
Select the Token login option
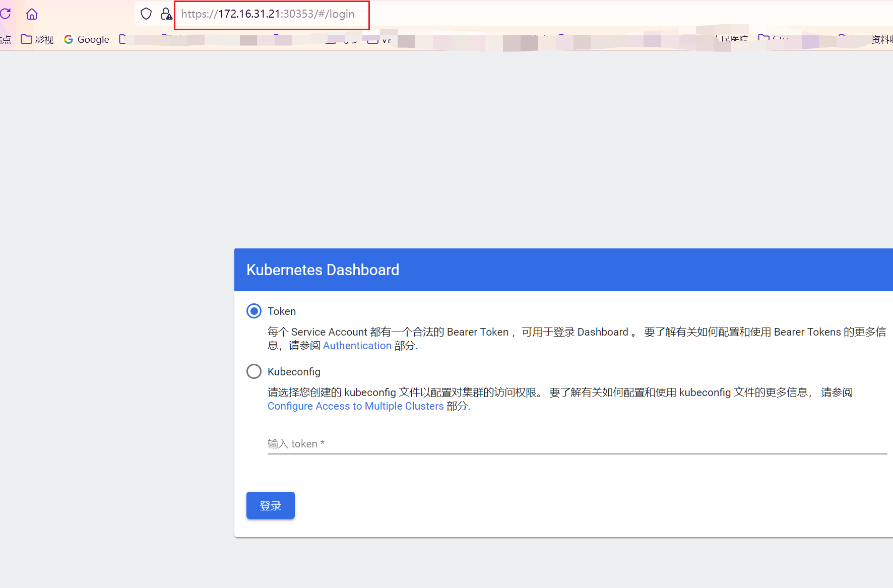[x=254, y=311]
